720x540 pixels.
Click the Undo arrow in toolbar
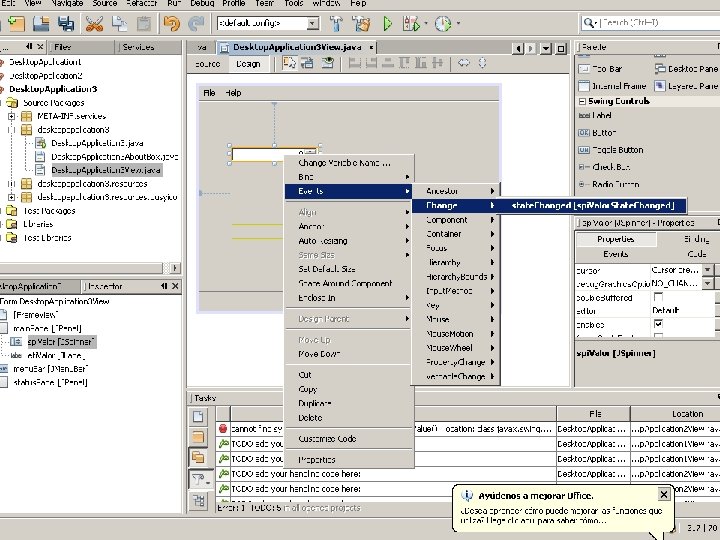(170, 23)
